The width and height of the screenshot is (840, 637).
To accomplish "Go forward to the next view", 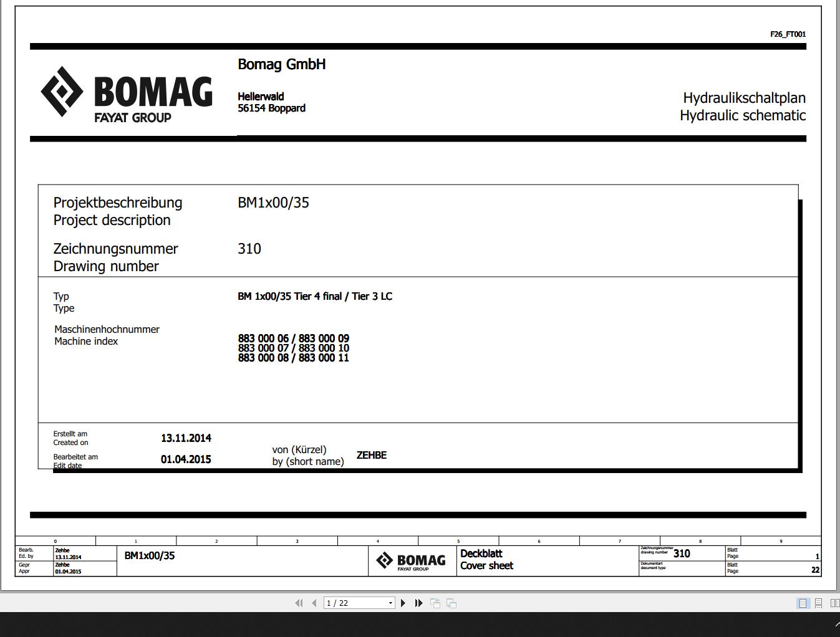I will [450, 603].
